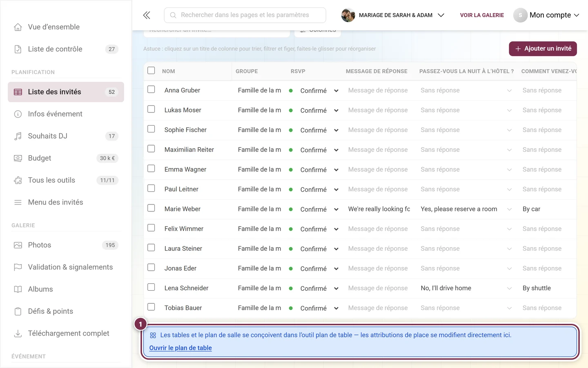Open Souhaits DJ from the sidebar

point(66,136)
